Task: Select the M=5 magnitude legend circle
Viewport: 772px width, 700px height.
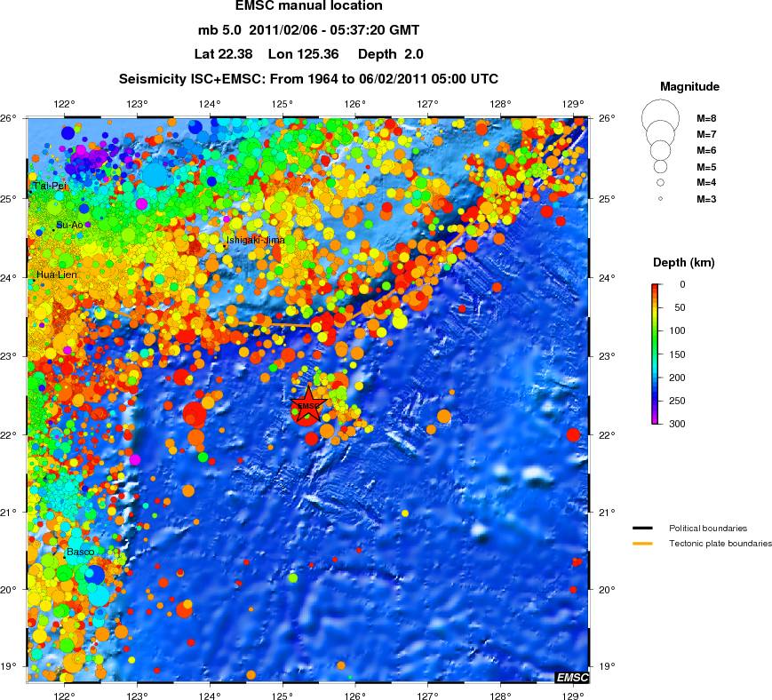Action: 660,166
